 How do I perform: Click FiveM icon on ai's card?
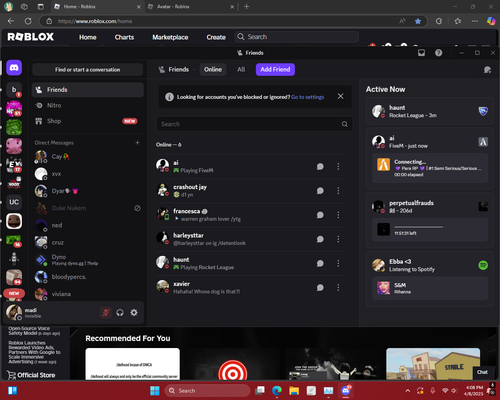click(x=483, y=142)
